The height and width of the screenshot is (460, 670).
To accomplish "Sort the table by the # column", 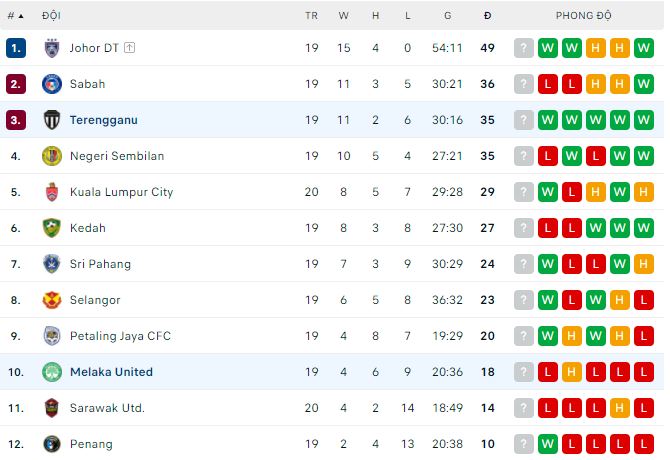I will tap(13, 16).
